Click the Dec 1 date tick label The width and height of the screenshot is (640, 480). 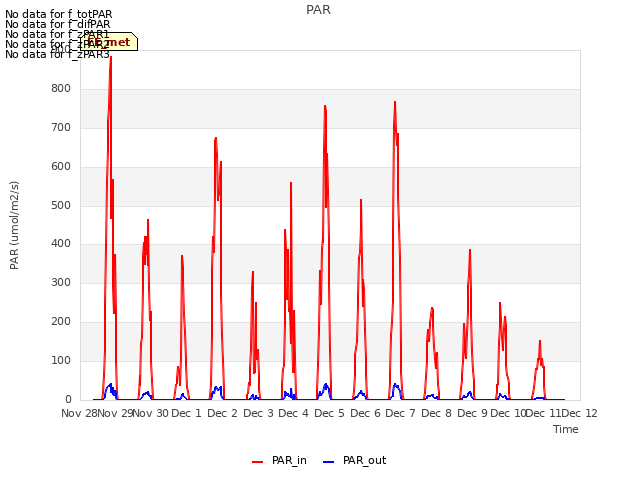(x=186, y=413)
